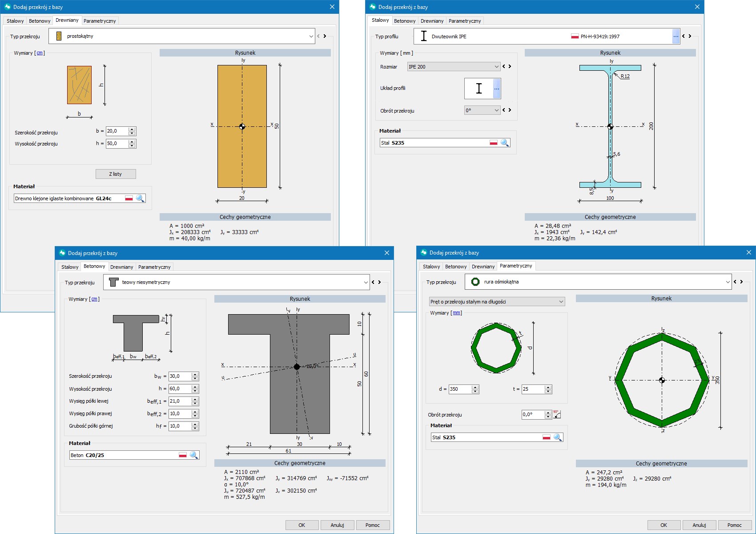Select the Stalowy tab in concrete dialog

(x=70, y=267)
